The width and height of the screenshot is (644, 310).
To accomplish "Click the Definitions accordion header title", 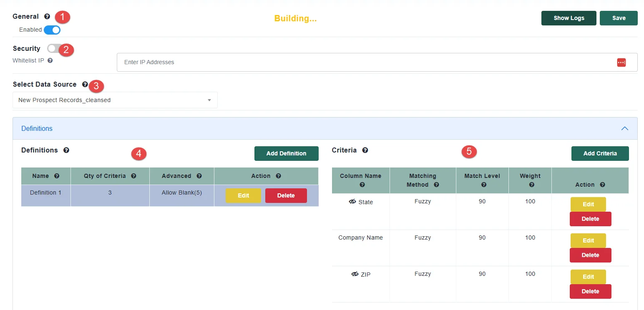I will pos(37,128).
